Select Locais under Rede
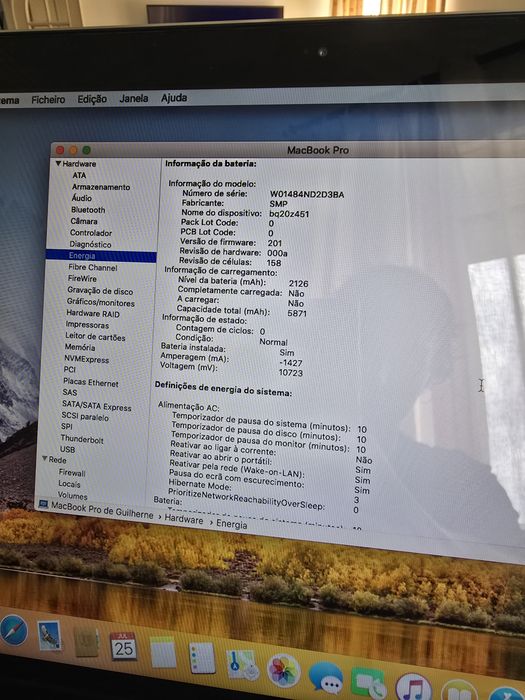The width and height of the screenshot is (525, 700). [x=69, y=484]
